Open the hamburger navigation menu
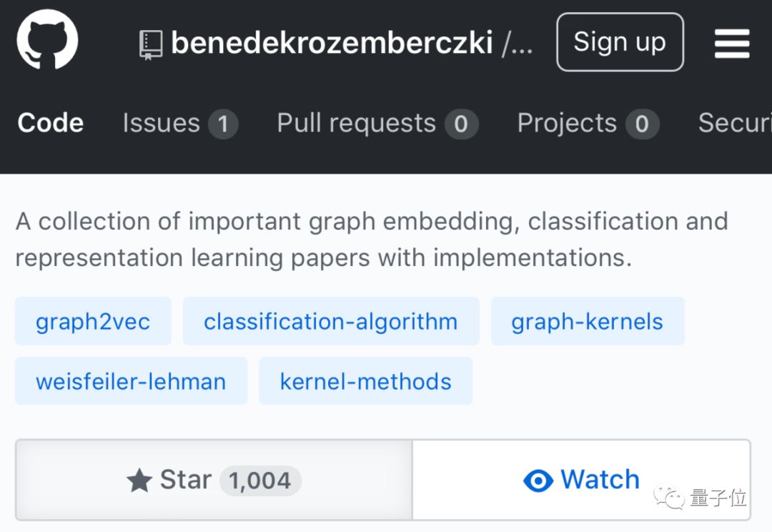This screenshot has width=772, height=532. pyautogui.click(x=731, y=44)
